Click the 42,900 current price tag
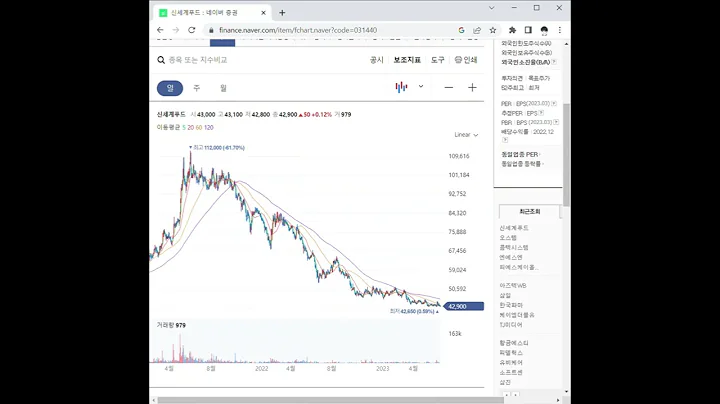Viewport: 720px width, 404px height. [x=464, y=306]
